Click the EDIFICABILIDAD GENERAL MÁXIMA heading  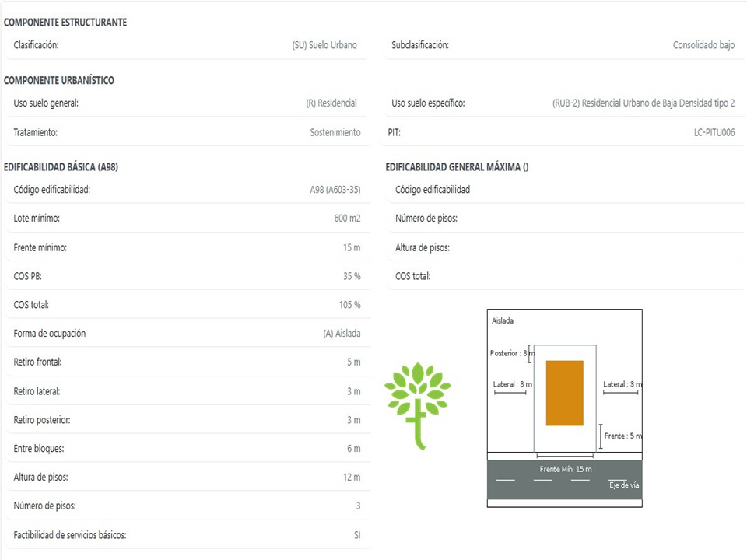[x=457, y=167]
